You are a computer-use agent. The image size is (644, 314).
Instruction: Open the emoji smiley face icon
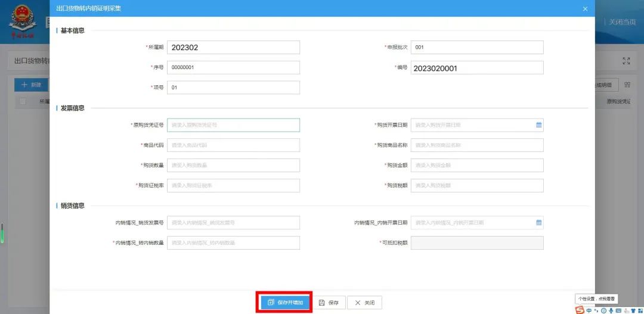(603, 310)
